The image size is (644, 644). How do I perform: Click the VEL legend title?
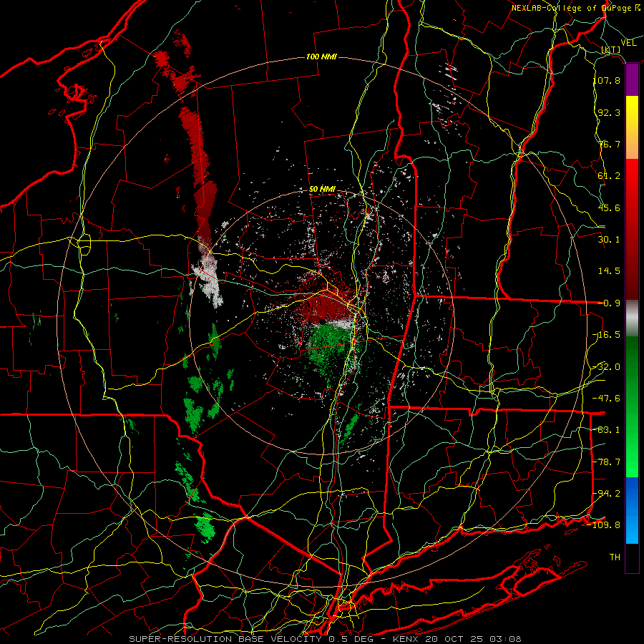tap(628, 42)
